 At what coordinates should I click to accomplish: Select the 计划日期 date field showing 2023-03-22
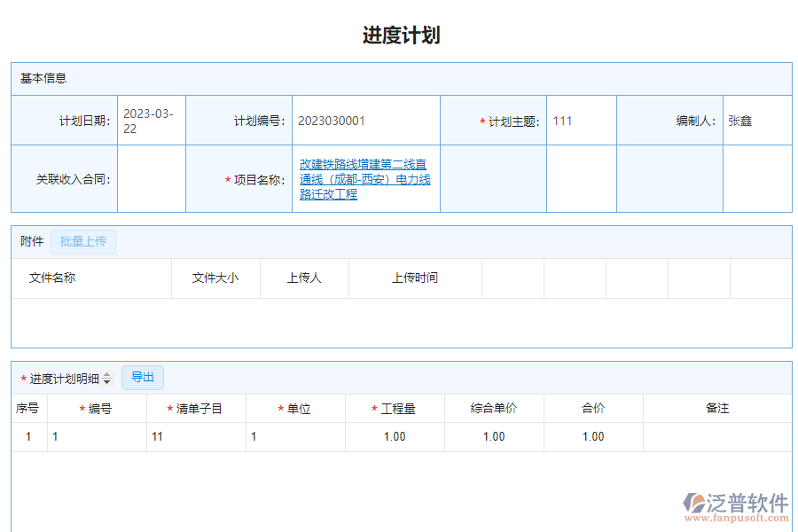pos(150,120)
